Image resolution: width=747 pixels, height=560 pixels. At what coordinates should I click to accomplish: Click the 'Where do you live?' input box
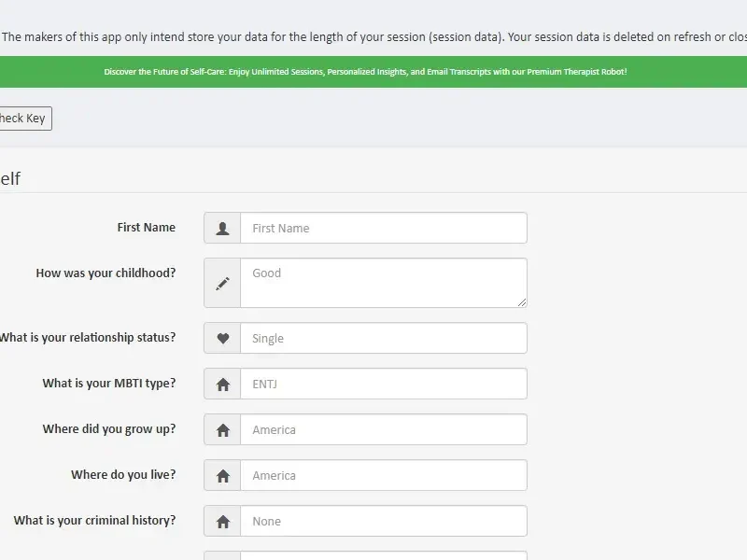pos(383,475)
